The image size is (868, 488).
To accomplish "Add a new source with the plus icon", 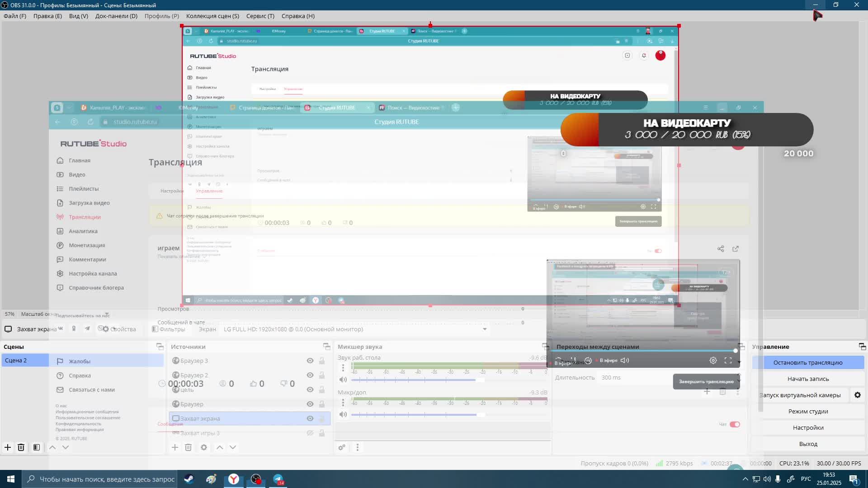I will [x=175, y=447].
